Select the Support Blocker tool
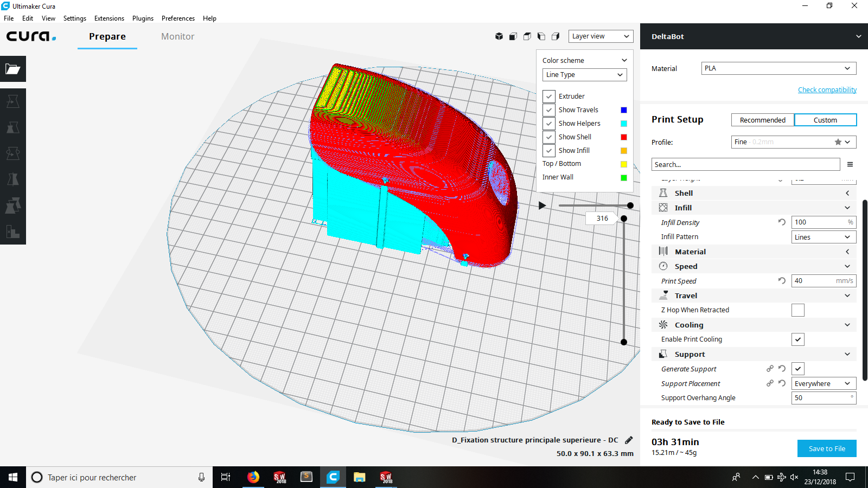 click(x=13, y=232)
